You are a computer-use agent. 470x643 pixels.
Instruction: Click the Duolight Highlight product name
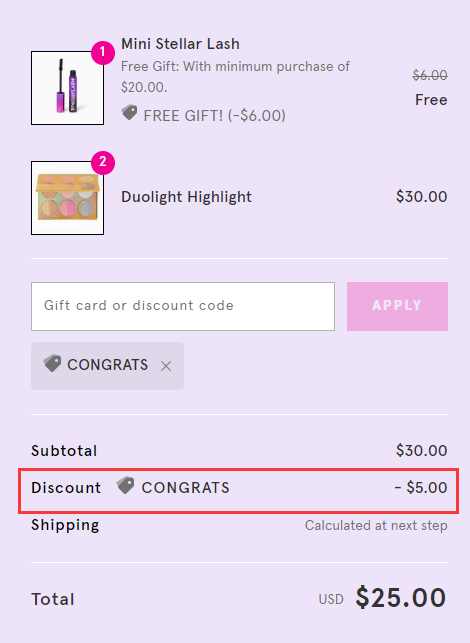point(186,197)
